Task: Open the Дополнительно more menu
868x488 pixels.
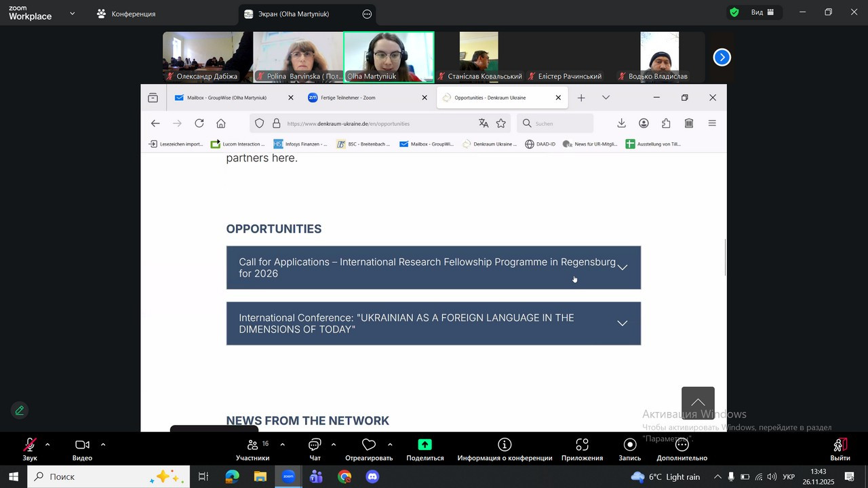Action: tap(682, 449)
